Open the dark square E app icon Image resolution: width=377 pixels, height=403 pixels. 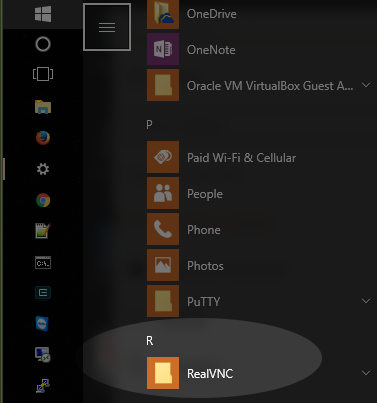[43, 293]
